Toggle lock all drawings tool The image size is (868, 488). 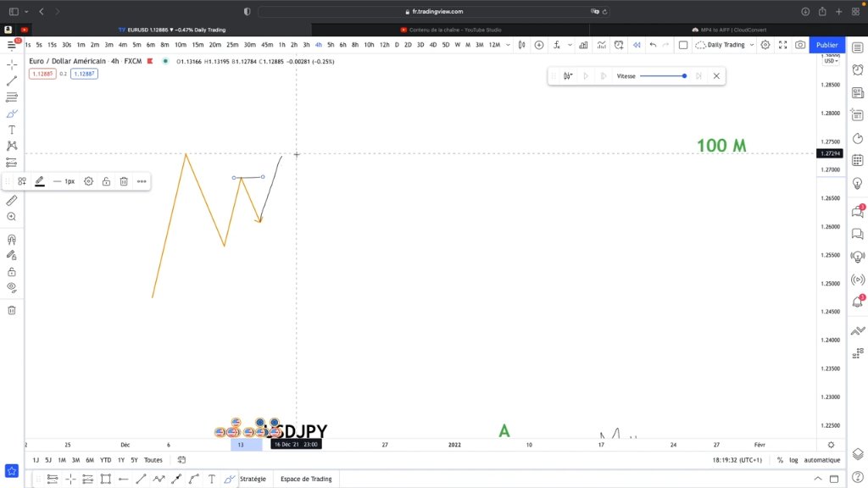click(12, 272)
